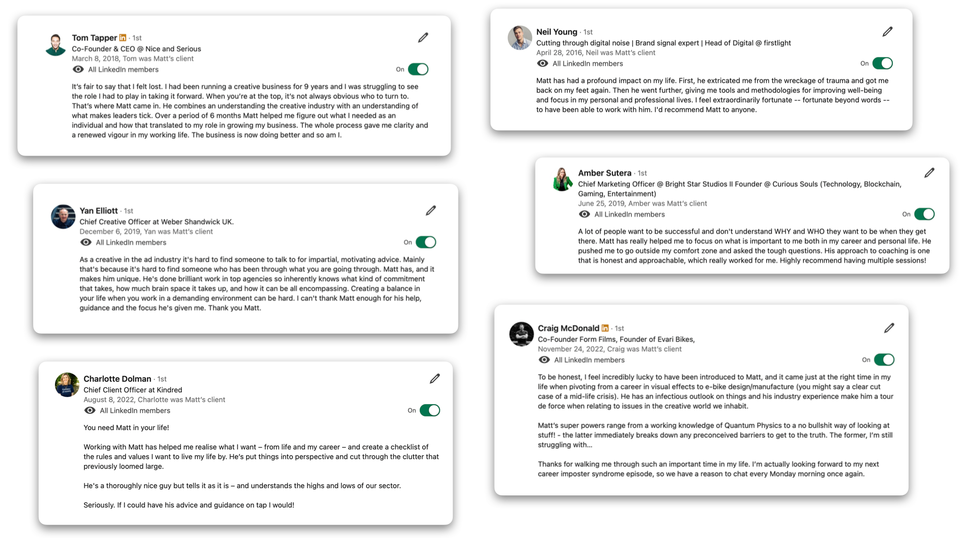Click LinkedIn badge next to Craig McDonald
This screenshot has width=980, height=551.
(605, 328)
